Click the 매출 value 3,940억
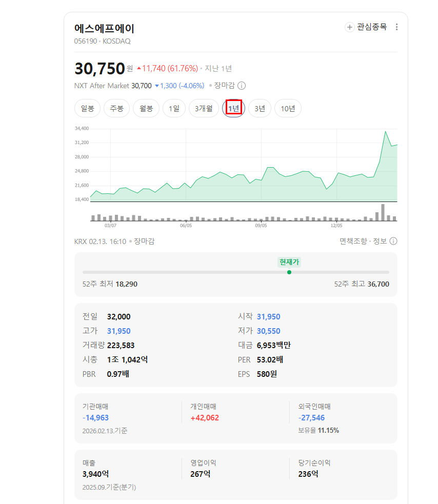The height and width of the screenshot is (504, 438). (x=95, y=474)
